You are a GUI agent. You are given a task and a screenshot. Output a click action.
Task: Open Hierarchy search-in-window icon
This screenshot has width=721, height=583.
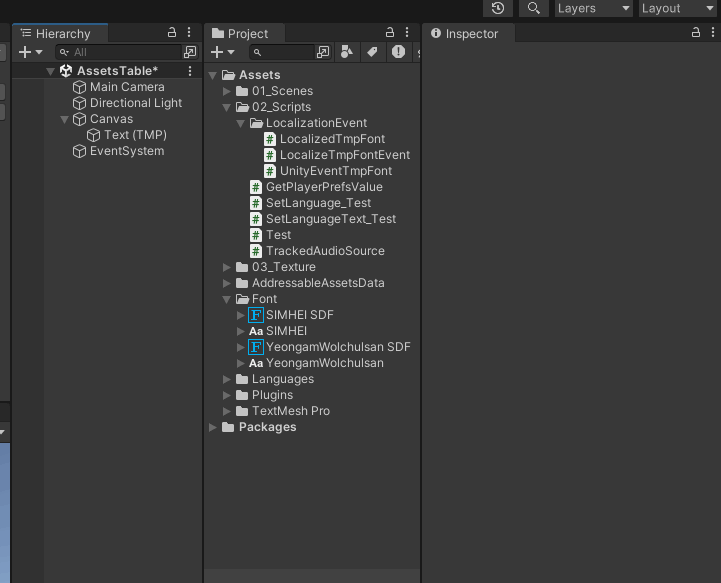(190, 52)
